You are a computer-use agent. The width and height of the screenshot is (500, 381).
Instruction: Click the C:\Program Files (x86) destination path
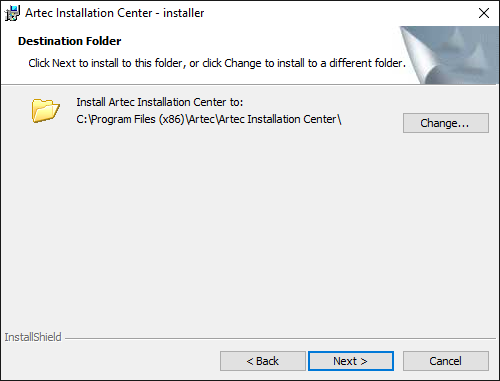(x=209, y=119)
